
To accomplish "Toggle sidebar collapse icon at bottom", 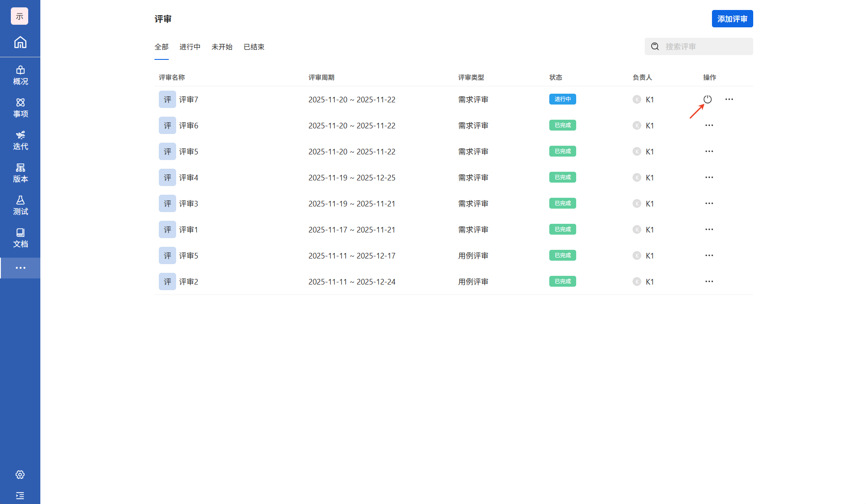I will [x=20, y=495].
